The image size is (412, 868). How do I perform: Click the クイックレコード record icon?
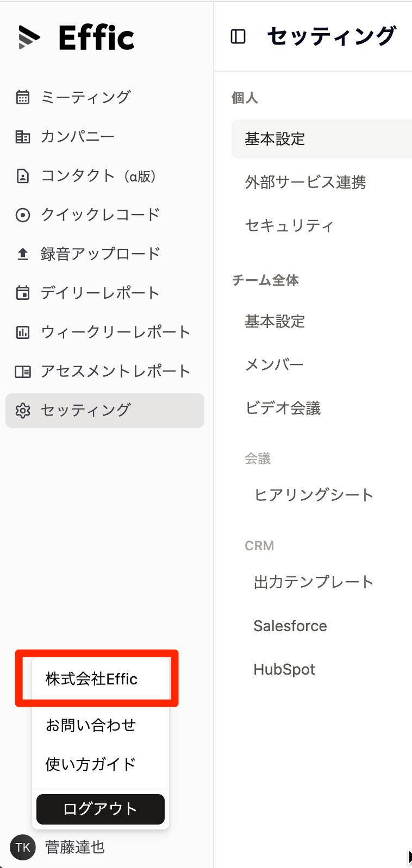pyautogui.click(x=23, y=215)
